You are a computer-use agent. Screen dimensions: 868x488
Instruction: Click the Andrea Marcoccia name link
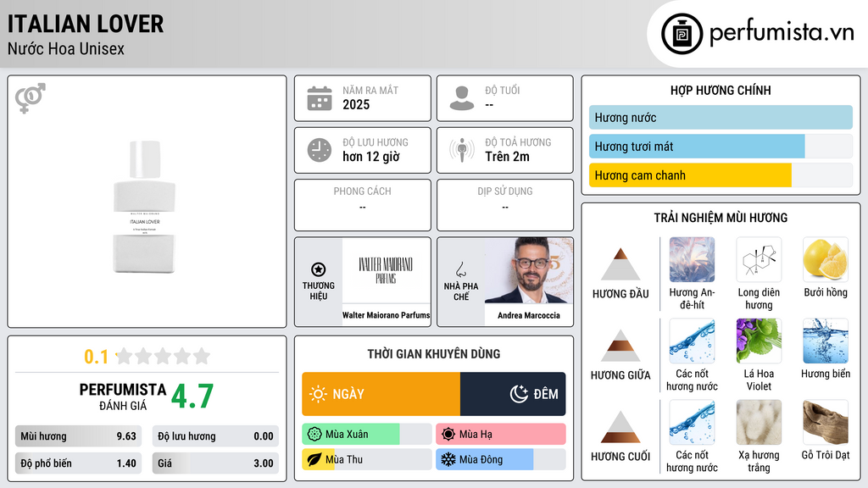tap(529, 315)
